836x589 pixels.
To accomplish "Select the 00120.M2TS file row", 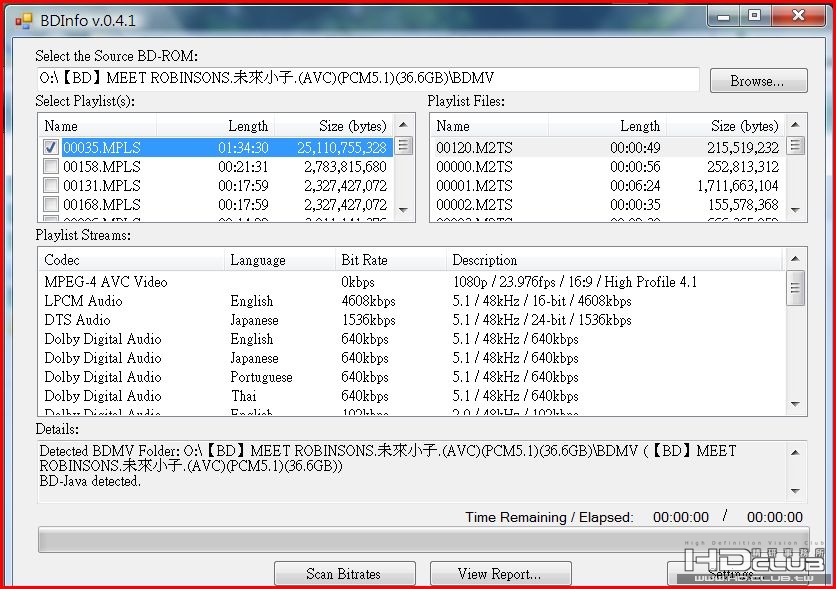I will 608,147.
